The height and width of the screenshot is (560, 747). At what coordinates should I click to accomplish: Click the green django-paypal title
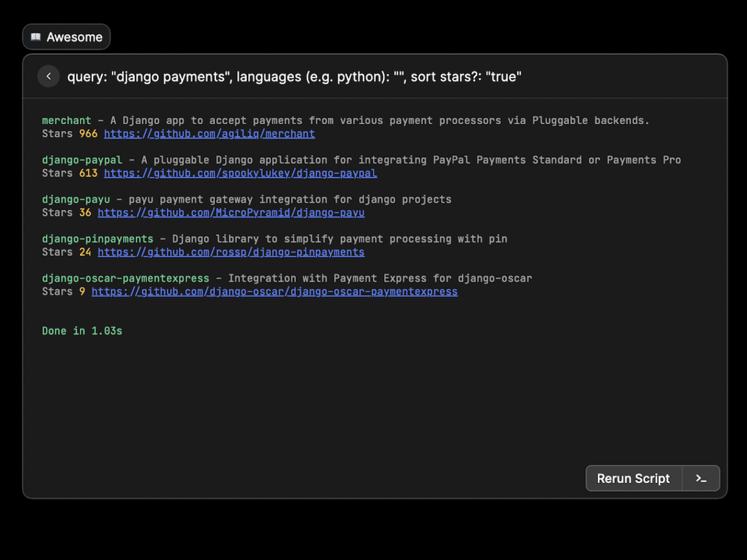pyautogui.click(x=82, y=160)
